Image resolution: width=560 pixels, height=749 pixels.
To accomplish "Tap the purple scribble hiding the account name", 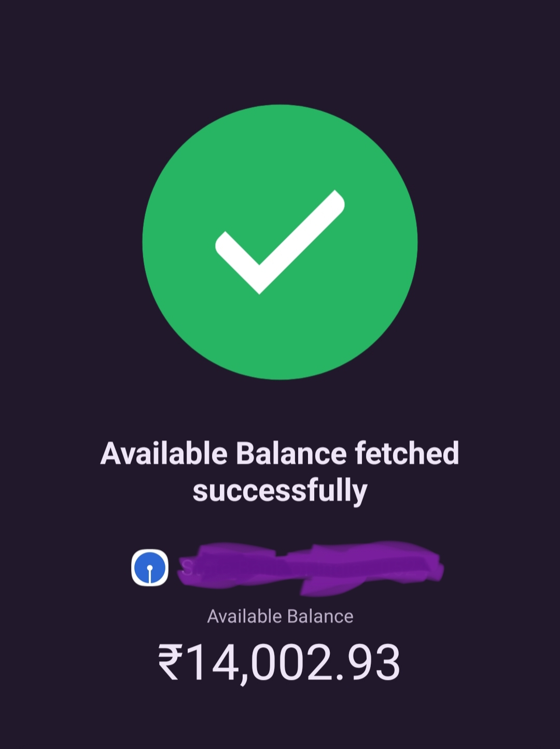I will click(311, 567).
